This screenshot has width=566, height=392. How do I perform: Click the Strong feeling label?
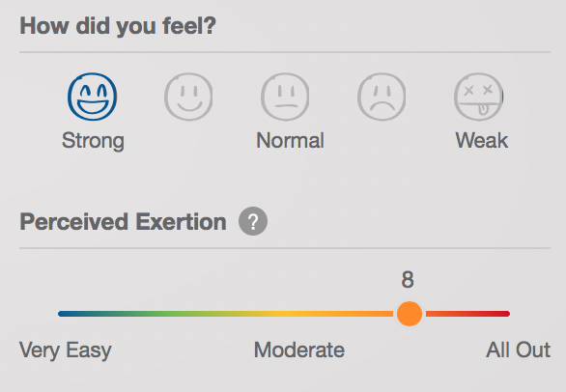pos(93,140)
